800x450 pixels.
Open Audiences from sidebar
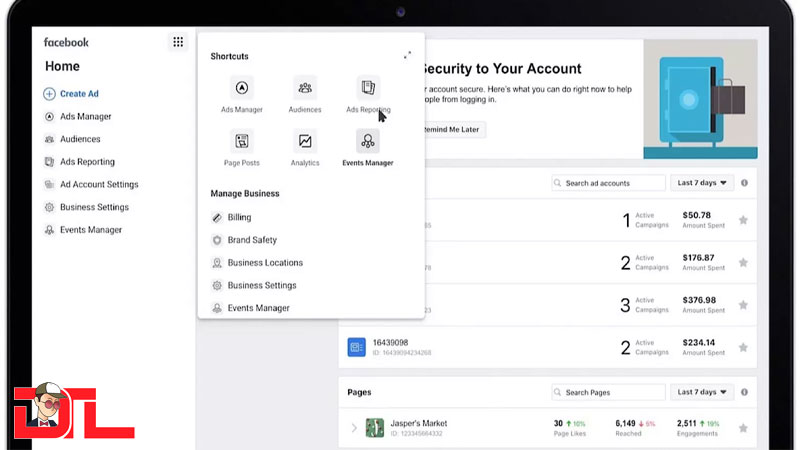coord(80,139)
